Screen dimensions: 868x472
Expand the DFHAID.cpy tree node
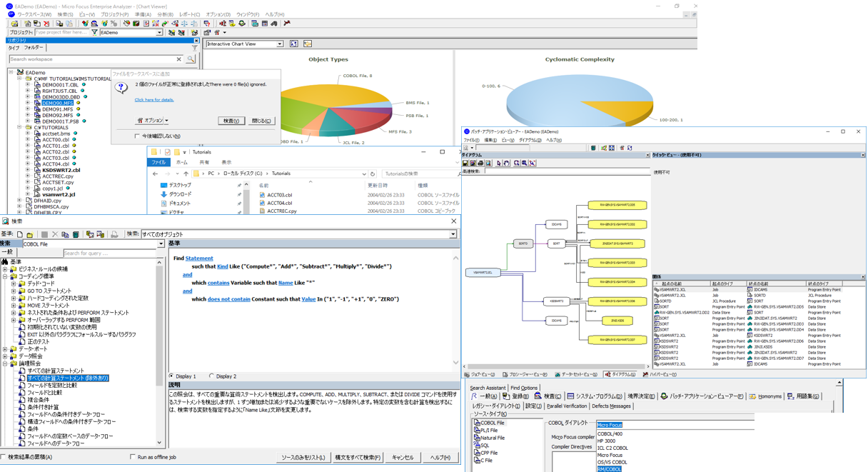coord(19,201)
